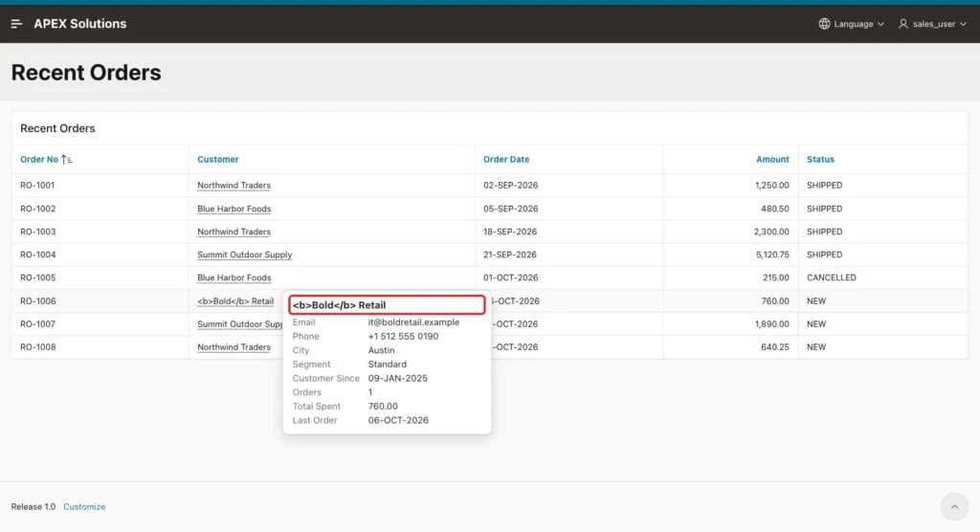Click the Status column header
The image size is (980, 532).
820,160
